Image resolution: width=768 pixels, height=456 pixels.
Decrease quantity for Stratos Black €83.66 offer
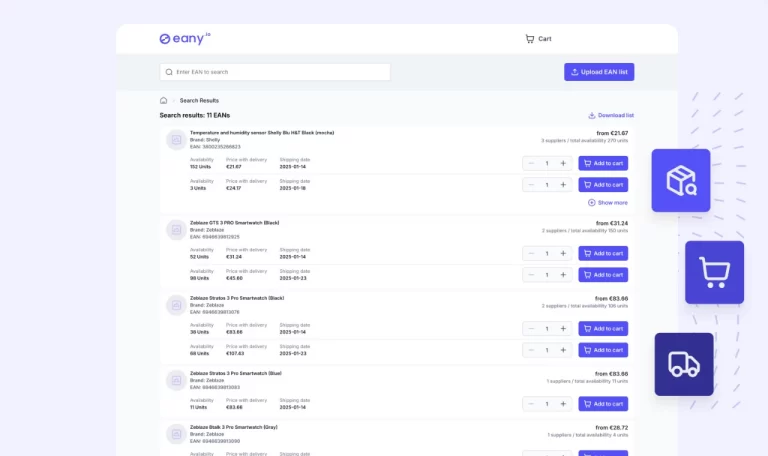coord(531,329)
